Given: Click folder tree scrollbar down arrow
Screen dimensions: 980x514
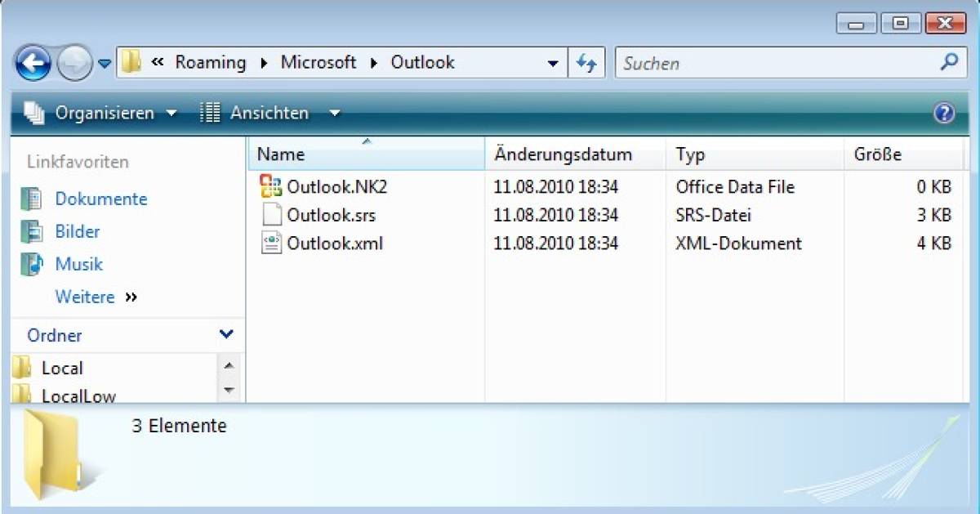Looking at the screenshot, I should tap(229, 391).
